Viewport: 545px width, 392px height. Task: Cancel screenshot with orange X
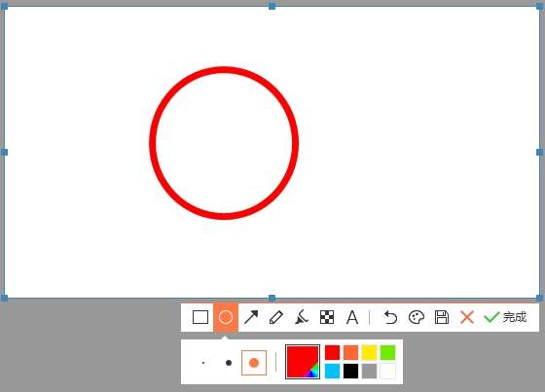(x=467, y=317)
